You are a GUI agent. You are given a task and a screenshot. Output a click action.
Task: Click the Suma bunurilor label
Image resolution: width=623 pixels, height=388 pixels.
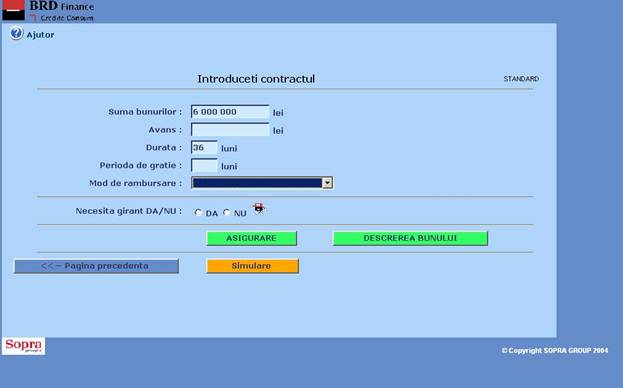(145, 112)
